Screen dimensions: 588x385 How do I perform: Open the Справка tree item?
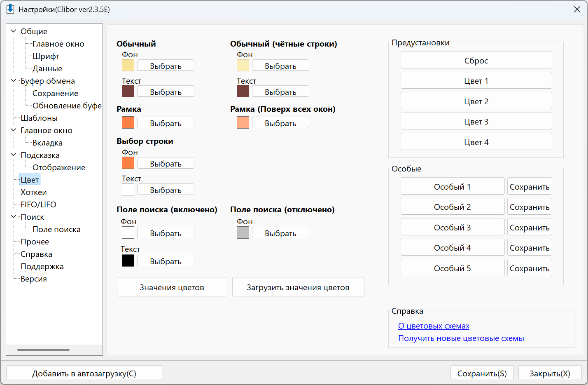(36, 254)
